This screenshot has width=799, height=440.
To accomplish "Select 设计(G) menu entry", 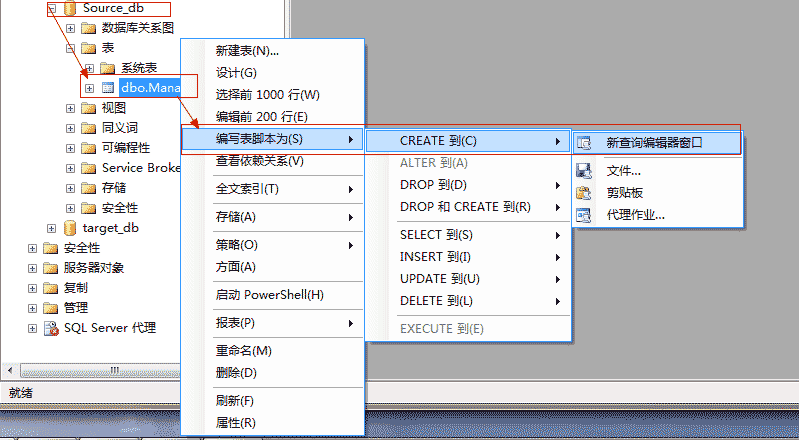I will click(273, 72).
